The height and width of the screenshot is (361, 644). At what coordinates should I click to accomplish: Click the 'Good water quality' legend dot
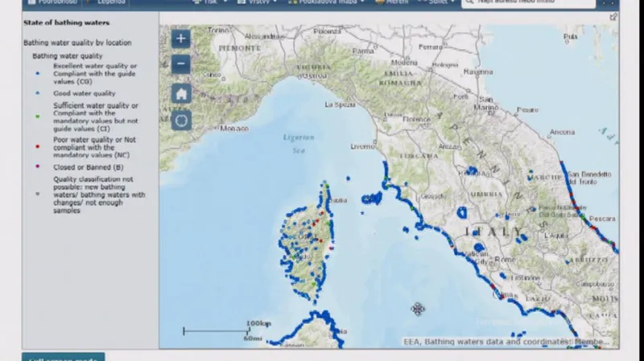(37, 93)
